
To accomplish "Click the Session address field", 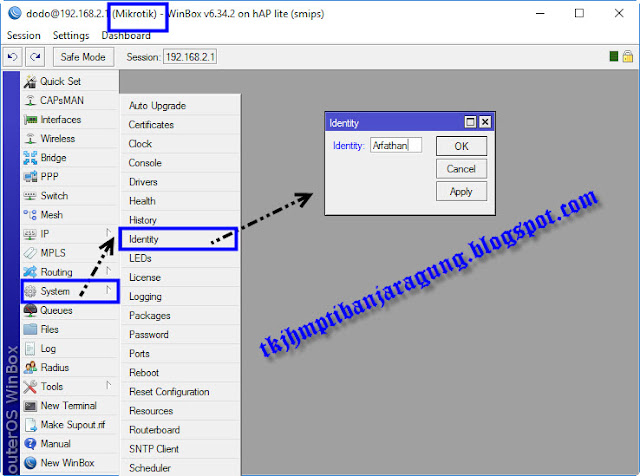I will (x=190, y=57).
